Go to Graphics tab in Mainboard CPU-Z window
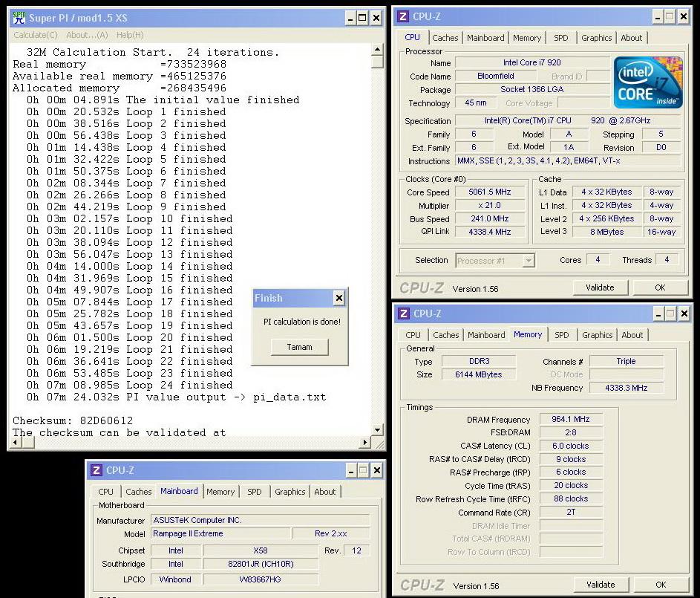Screen dimensions: 700x598 (290, 492)
